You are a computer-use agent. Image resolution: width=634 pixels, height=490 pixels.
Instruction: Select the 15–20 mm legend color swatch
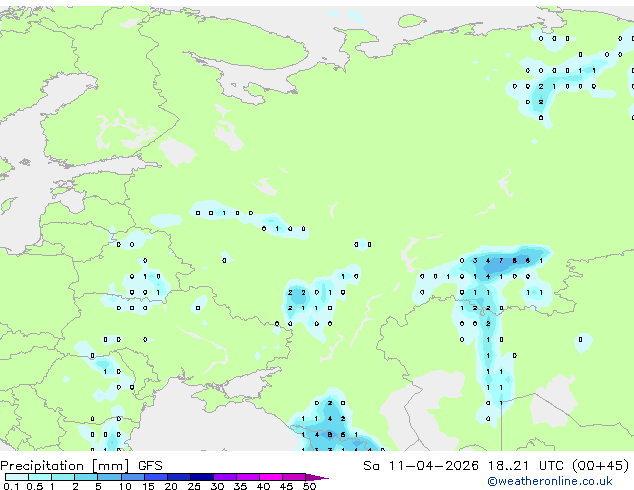click(156, 477)
